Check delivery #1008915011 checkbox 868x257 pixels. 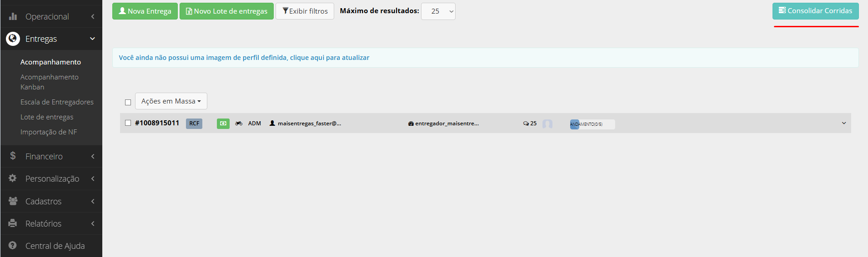128,123
